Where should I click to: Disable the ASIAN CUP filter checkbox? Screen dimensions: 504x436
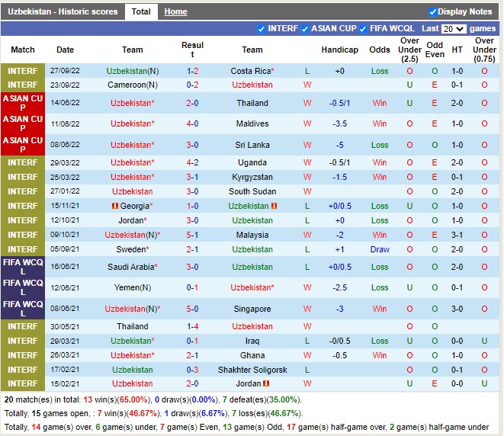(x=304, y=29)
